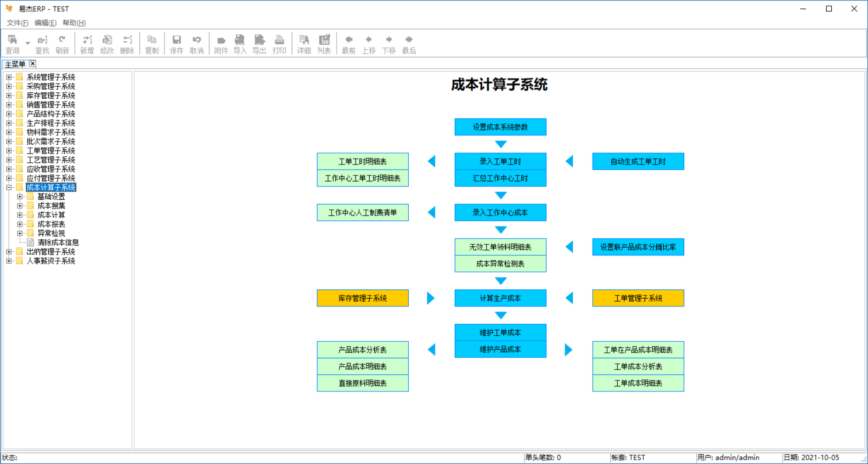The image size is (868, 464).
Task: Click the 刷新 refresh toolbar icon
Action: click(62, 44)
